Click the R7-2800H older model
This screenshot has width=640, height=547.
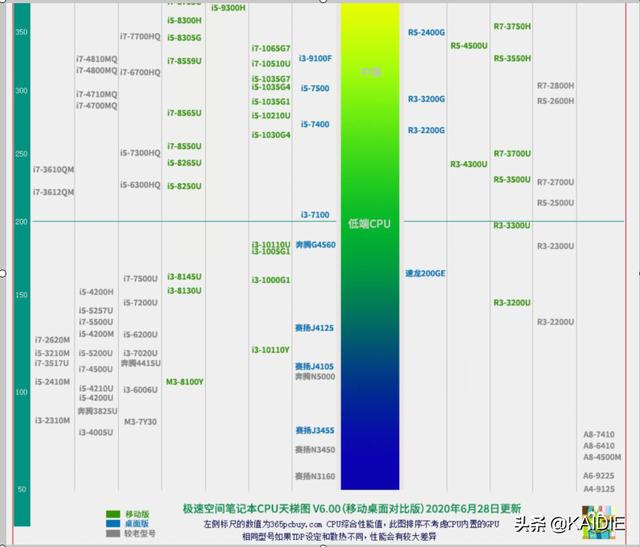555,86
